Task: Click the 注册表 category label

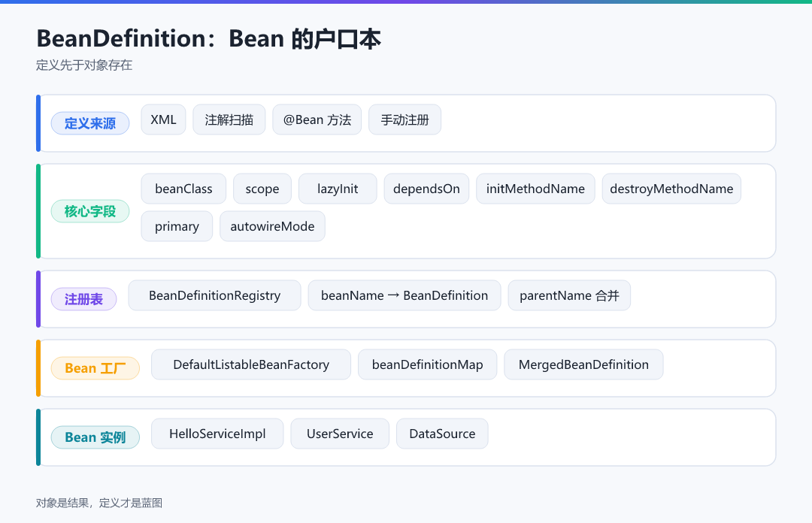Action: point(84,299)
